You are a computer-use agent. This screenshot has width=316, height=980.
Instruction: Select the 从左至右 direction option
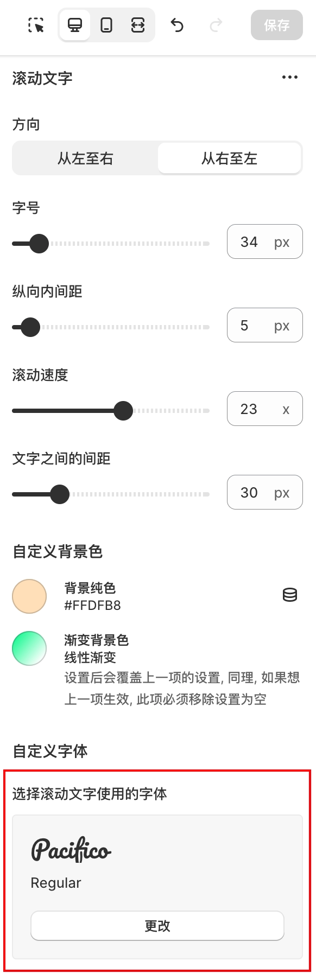tap(84, 158)
